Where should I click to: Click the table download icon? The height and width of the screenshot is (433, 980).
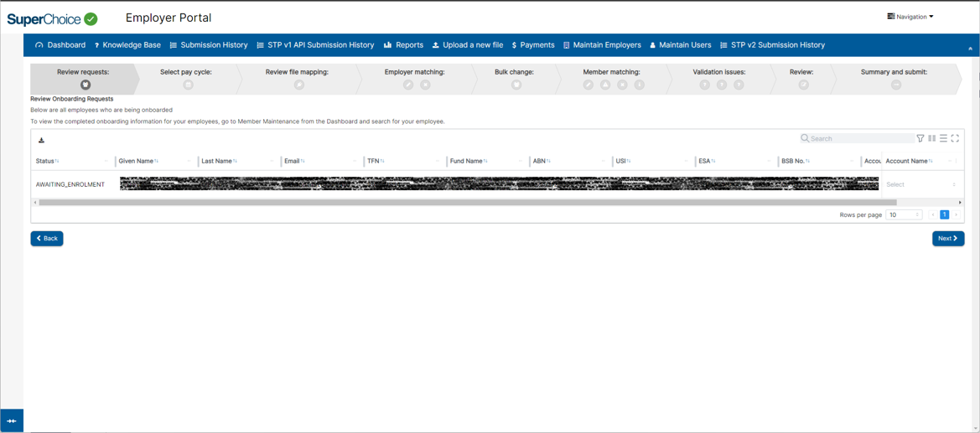coord(41,140)
